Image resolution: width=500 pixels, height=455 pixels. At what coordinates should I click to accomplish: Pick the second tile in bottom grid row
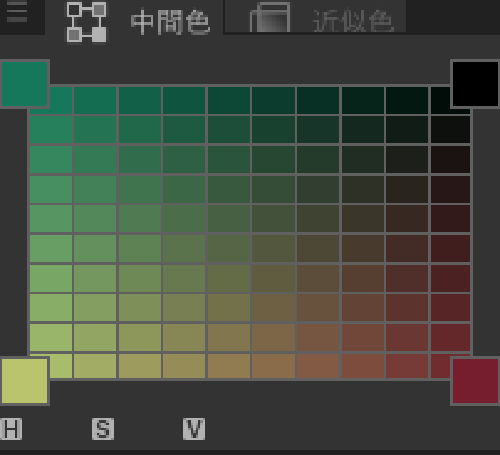point(95,366)
